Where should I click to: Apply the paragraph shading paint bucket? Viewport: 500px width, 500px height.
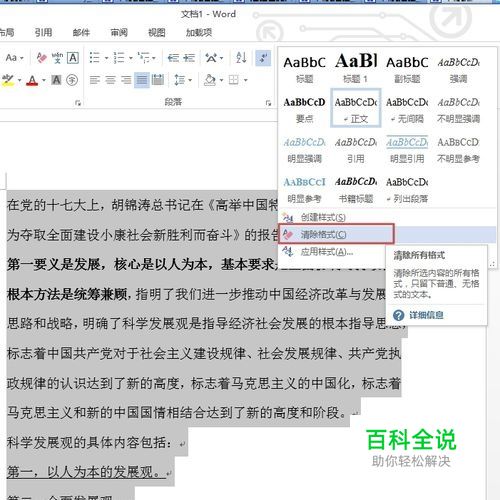click(210, 80)
